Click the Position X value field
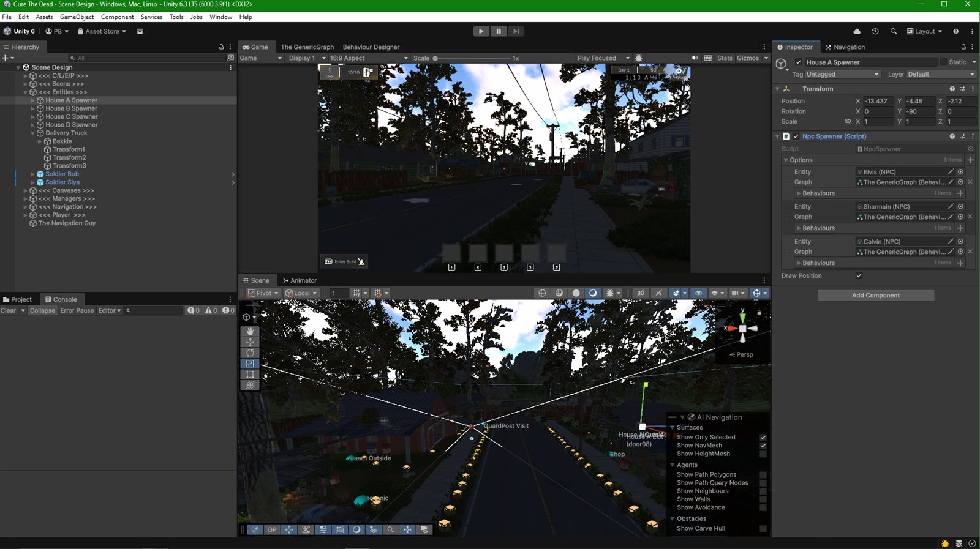980x549 pixels. click(878, 102)
